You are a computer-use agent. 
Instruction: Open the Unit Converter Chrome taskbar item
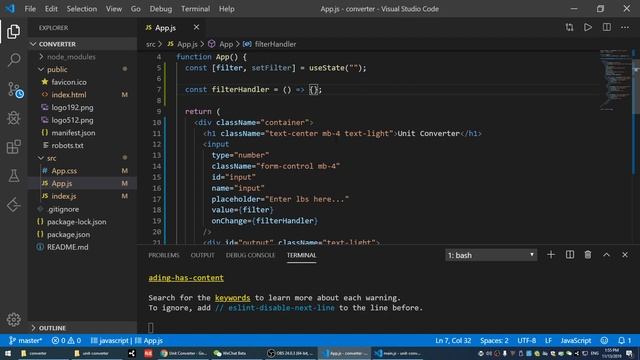[183, 353]
